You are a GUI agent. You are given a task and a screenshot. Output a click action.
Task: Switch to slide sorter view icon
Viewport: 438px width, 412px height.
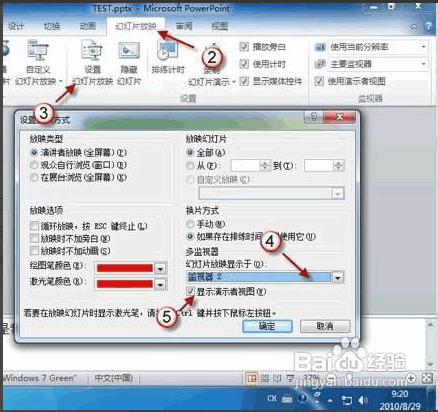pyautogui.click(x=265, y=378)
